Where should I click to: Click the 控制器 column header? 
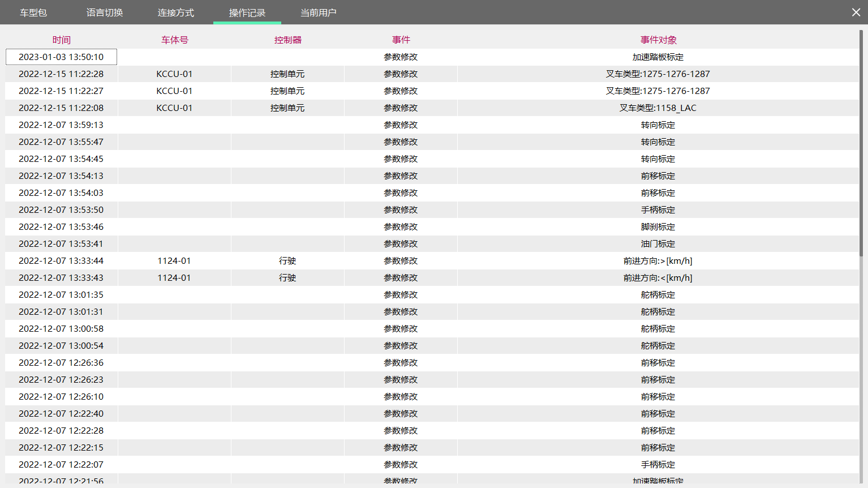click(288, 40)
